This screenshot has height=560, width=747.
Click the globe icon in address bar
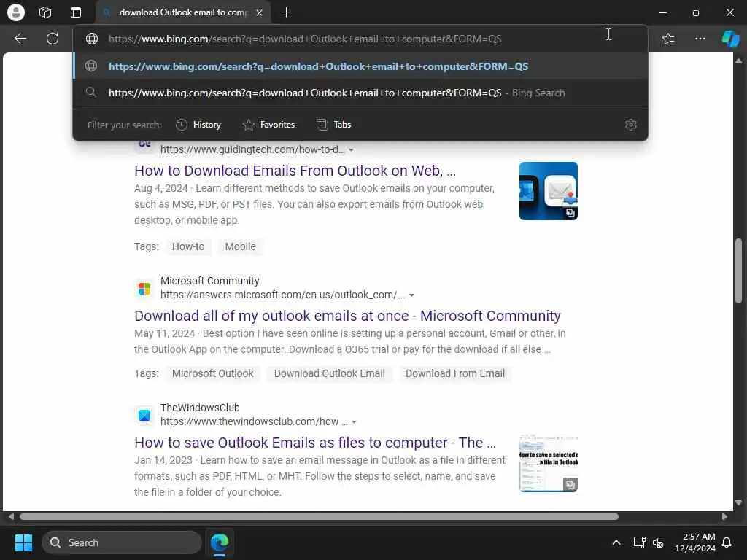coord(92,39)
